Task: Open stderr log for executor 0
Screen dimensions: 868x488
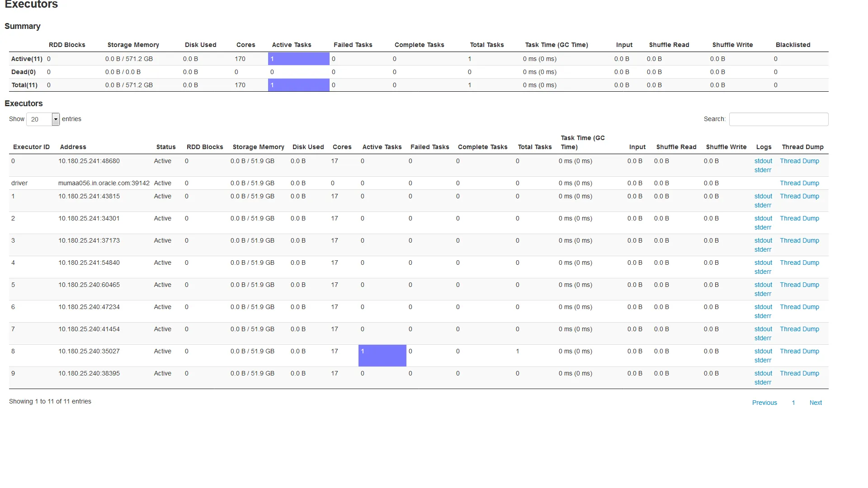Action: point(763,170)
